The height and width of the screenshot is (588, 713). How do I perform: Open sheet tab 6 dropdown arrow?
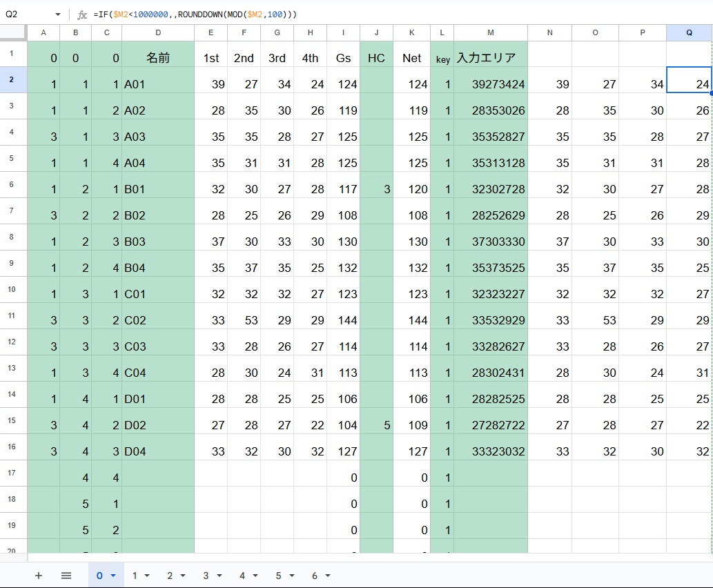click(327, 576)
